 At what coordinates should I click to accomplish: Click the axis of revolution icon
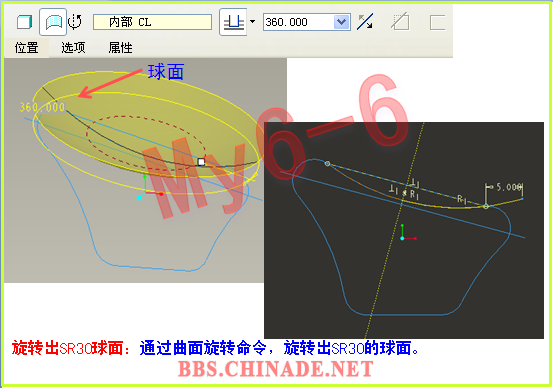click(75, 22)
